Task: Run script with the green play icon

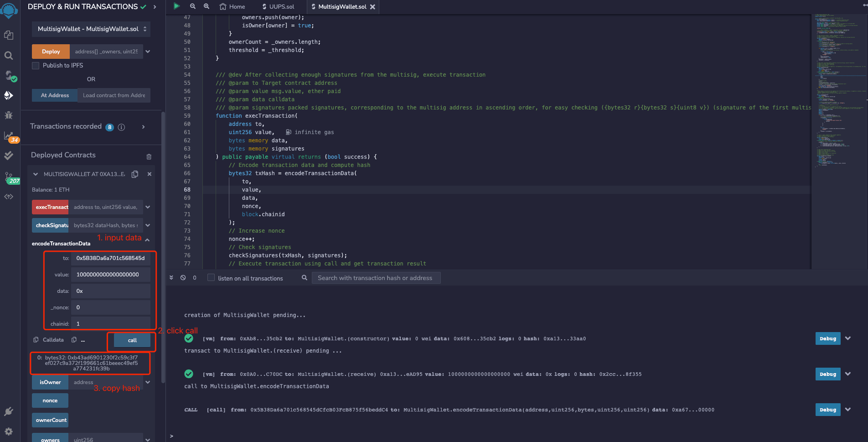Action: point(177,6)
